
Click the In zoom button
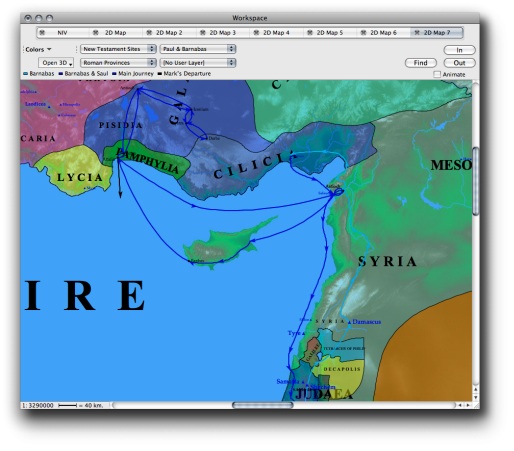tap(459, 50)
